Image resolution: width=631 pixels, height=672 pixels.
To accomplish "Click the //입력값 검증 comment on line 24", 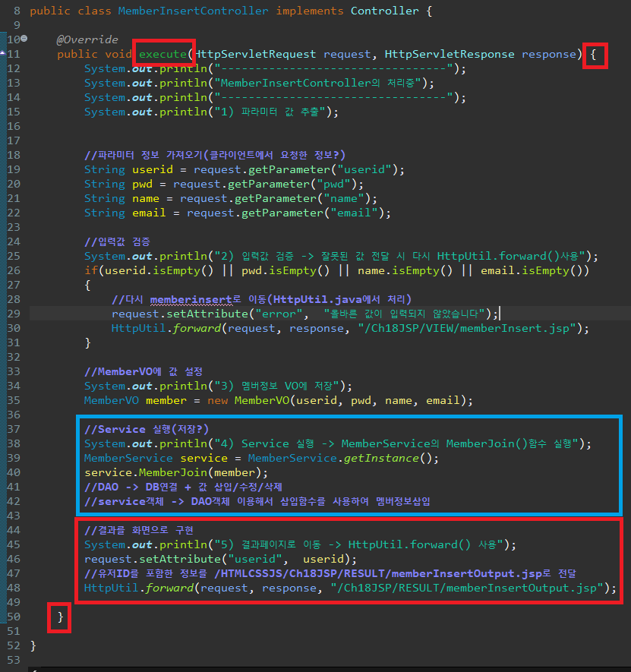I will 117,241.
